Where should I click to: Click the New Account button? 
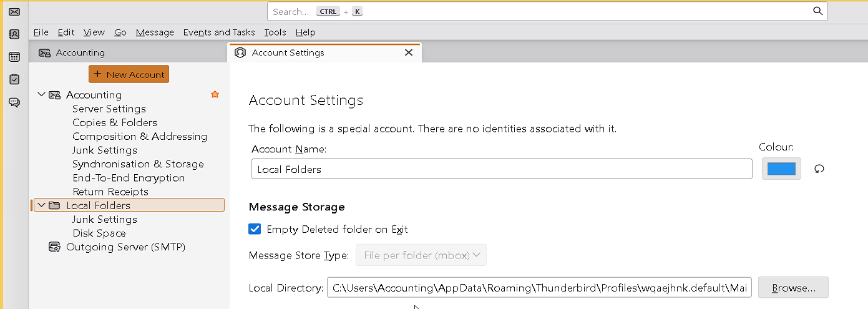[x=129, y=74]
